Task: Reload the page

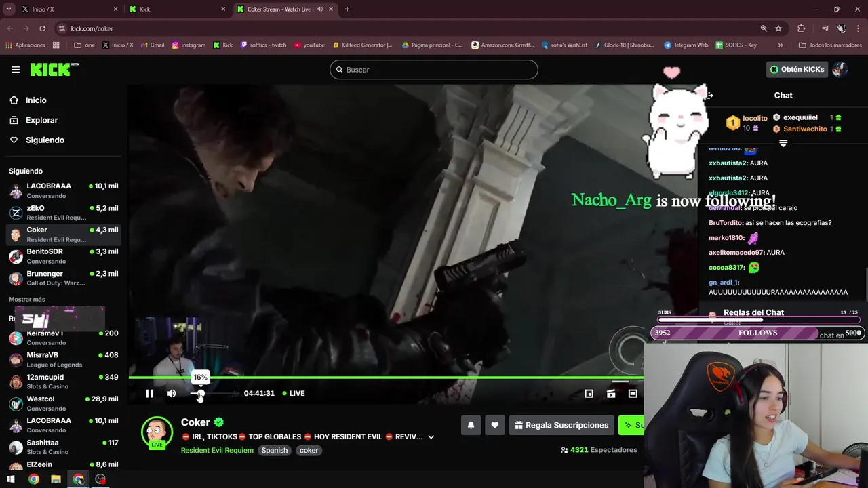Action: coord(42,28)
